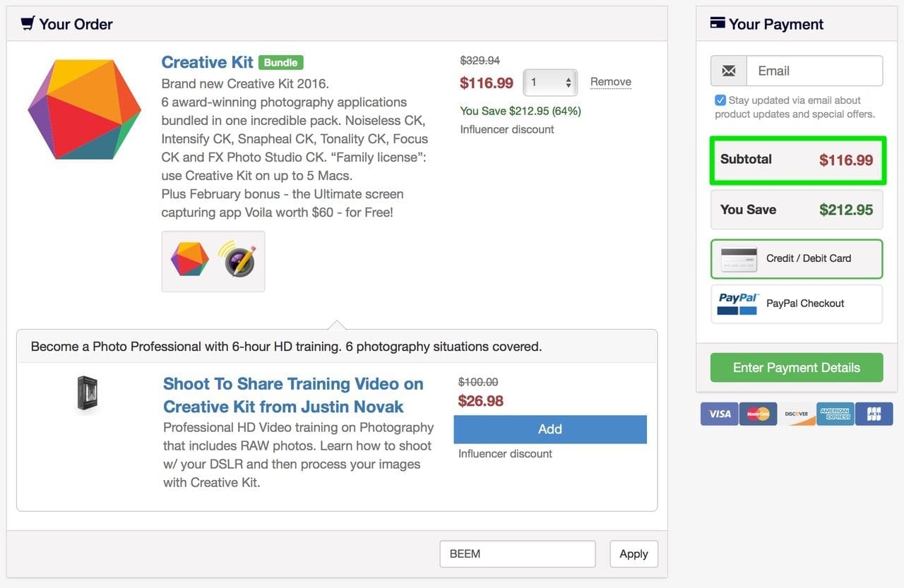Viewport: 904px width, 588px height.
Task: Click the large Creative Kit polyhedron logo
Action: [x=85, y=109]
